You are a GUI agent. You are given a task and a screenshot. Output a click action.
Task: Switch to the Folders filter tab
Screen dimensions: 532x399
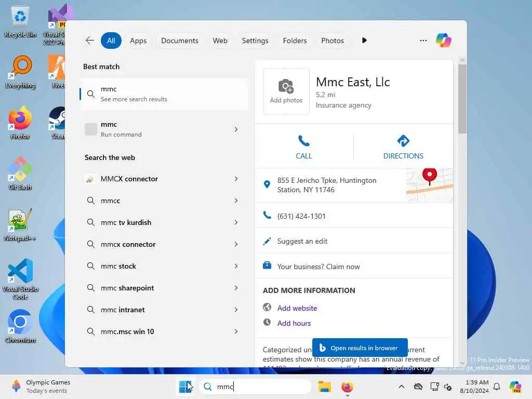(295, 41)
